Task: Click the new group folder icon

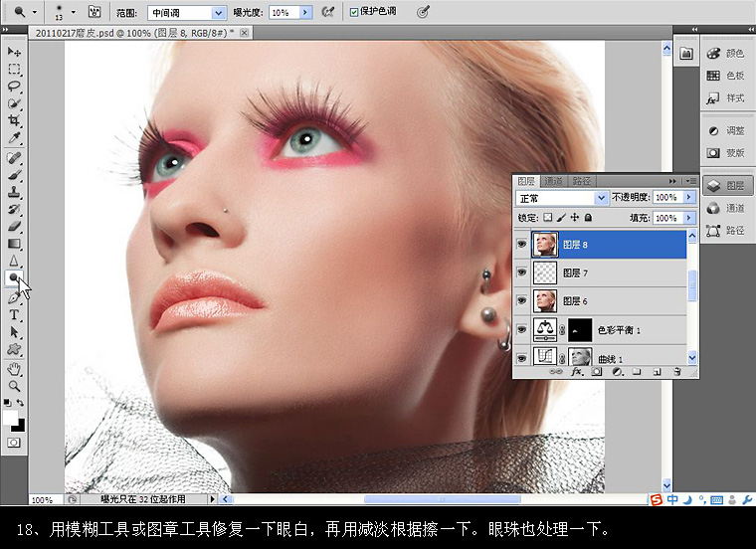Action: pyautogui.click(x=637, y=372)
